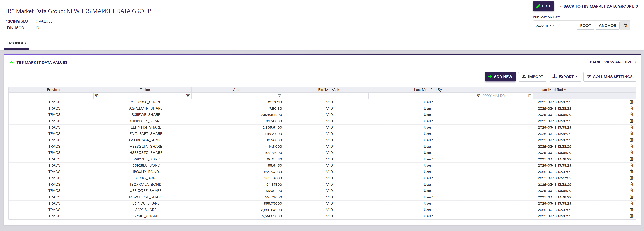The width and height of the screenshot is (644, 231).
Task: Delete the SPSIBI_SHARE row
Action: point(631,216)
